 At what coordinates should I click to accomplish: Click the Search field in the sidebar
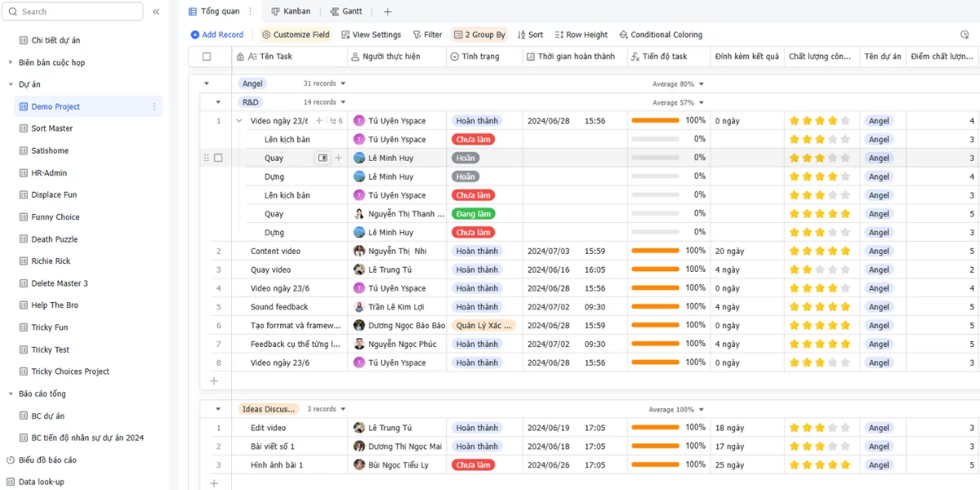pyautogui.click(x=73, y=11)
